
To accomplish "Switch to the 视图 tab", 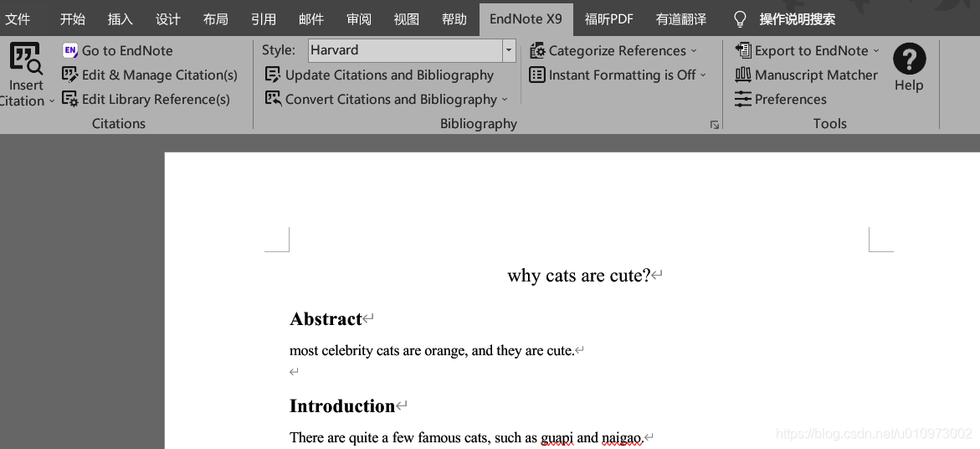I will click(406, 19).
